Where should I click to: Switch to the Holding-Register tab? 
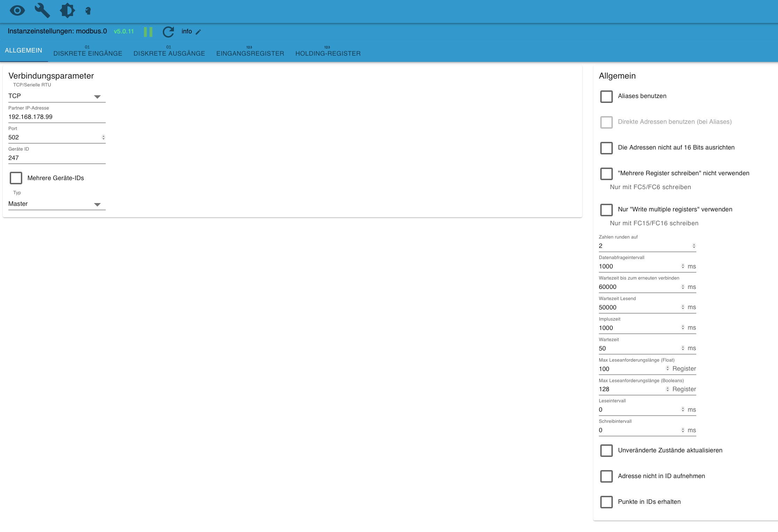[x=328, y=53]
